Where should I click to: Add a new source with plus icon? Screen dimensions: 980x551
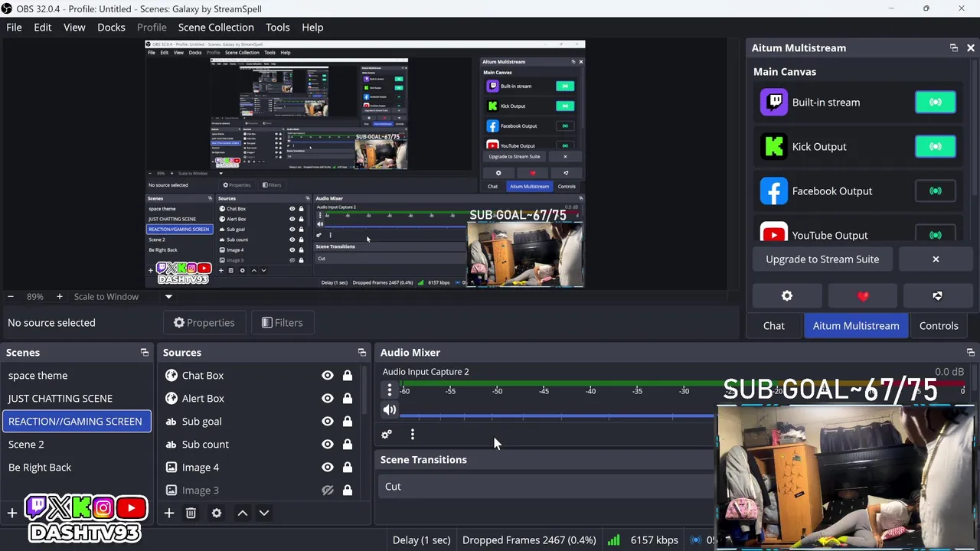tap(169, 513)
